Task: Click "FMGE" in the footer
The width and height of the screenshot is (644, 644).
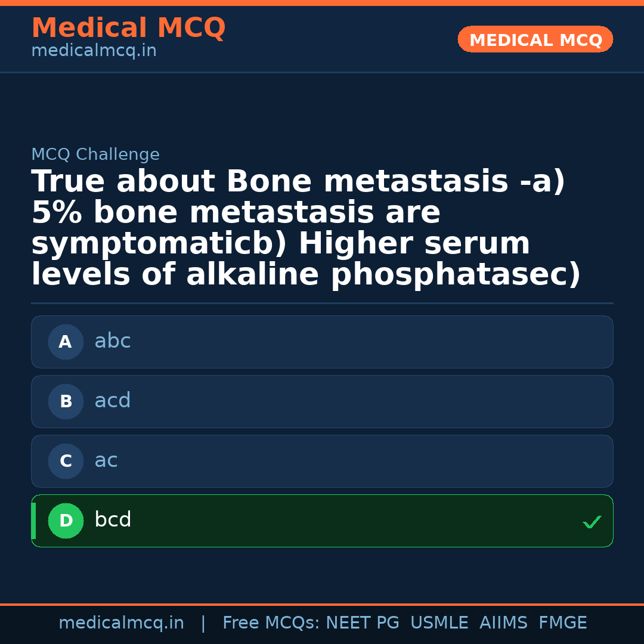Action: point(563,623)
